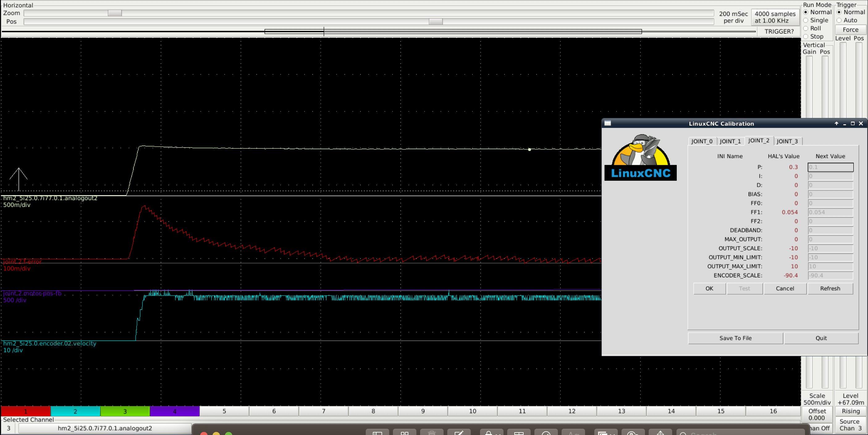Click the MAX_OUTPUT next value field
The width and height of the screenshot is (868, 435).
tap(830, 239)
